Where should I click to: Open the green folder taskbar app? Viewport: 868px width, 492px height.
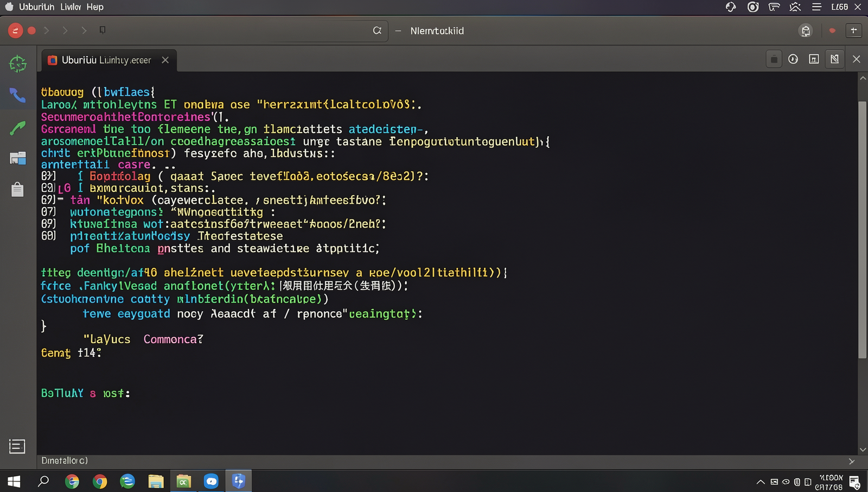coord(183,481)
